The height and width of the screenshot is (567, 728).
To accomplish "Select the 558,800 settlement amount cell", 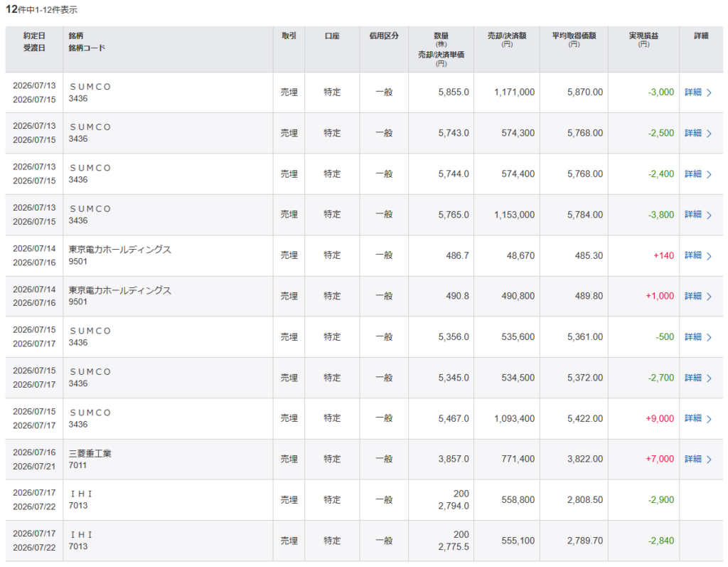I will [518, 500].
